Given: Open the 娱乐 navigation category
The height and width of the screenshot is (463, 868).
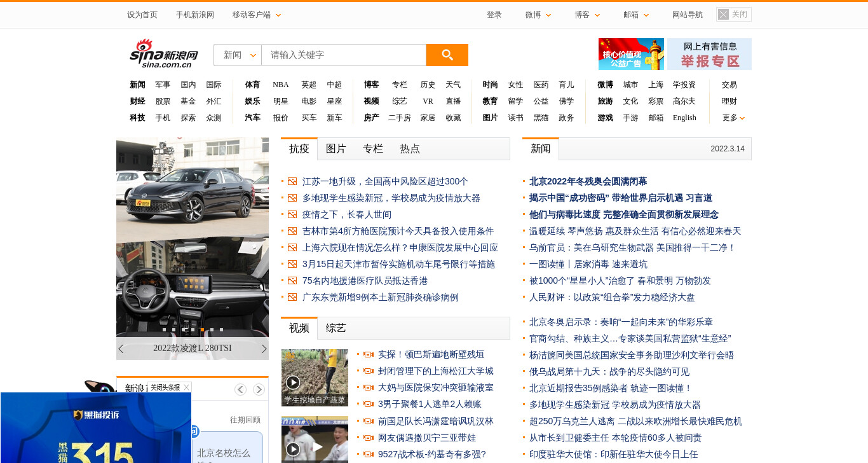Looking at the screenshot, I should click(x=252, y=101).
